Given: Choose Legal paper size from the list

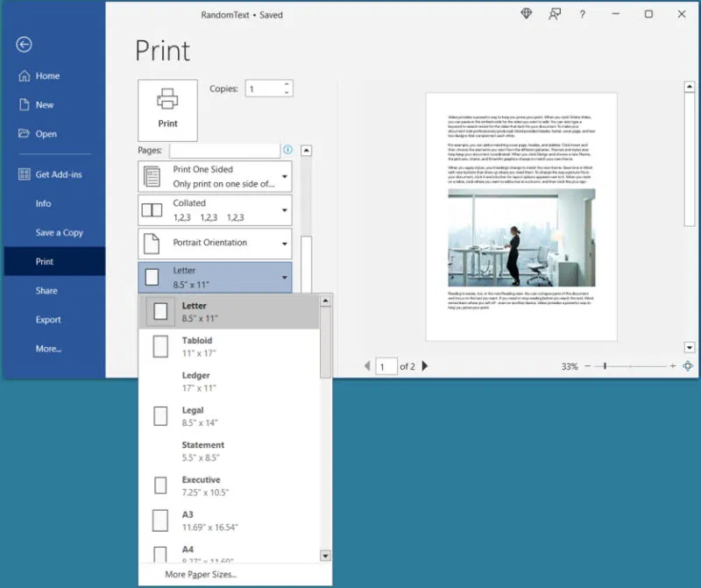Looking at the screenshot, I should (x=202, y=414).
